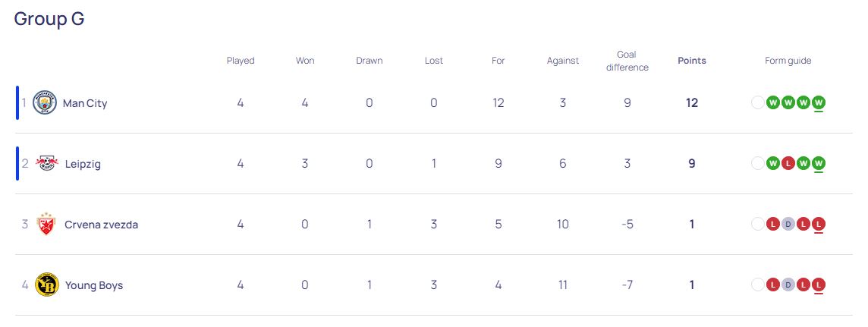Viewport: 868px width, 327px height.
Task: Open the Crvena zvezda team name link
Action: point(102,225)
